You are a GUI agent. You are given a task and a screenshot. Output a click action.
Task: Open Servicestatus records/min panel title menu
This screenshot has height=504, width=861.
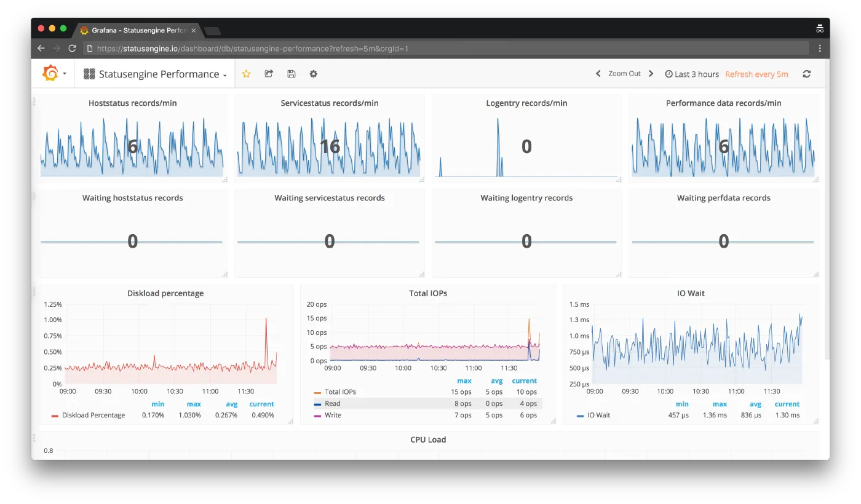(330, 103)
